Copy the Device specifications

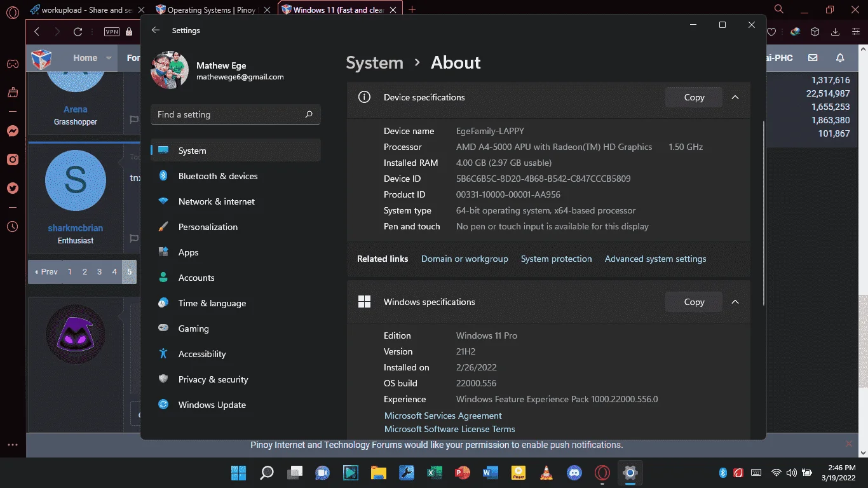[694, 97]
